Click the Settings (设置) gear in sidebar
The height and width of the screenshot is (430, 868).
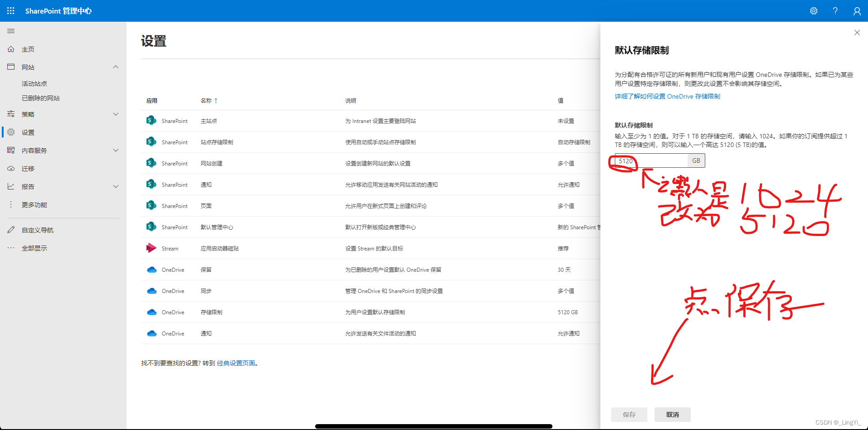[11, 132]
